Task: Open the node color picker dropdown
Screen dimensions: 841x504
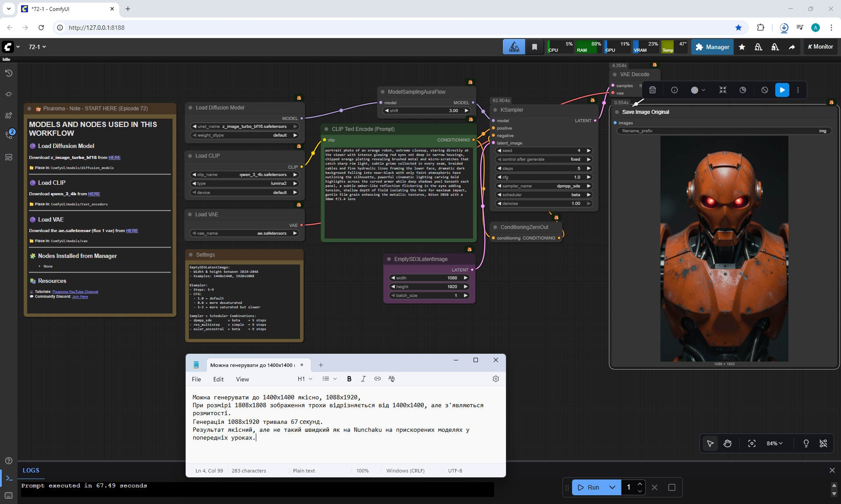Action: tap(698, 90)
